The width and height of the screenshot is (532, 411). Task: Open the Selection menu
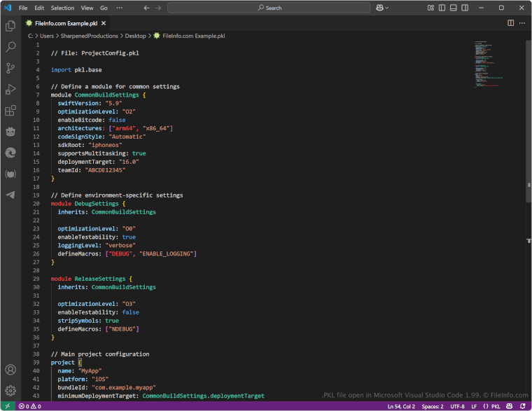click(62, 8)
